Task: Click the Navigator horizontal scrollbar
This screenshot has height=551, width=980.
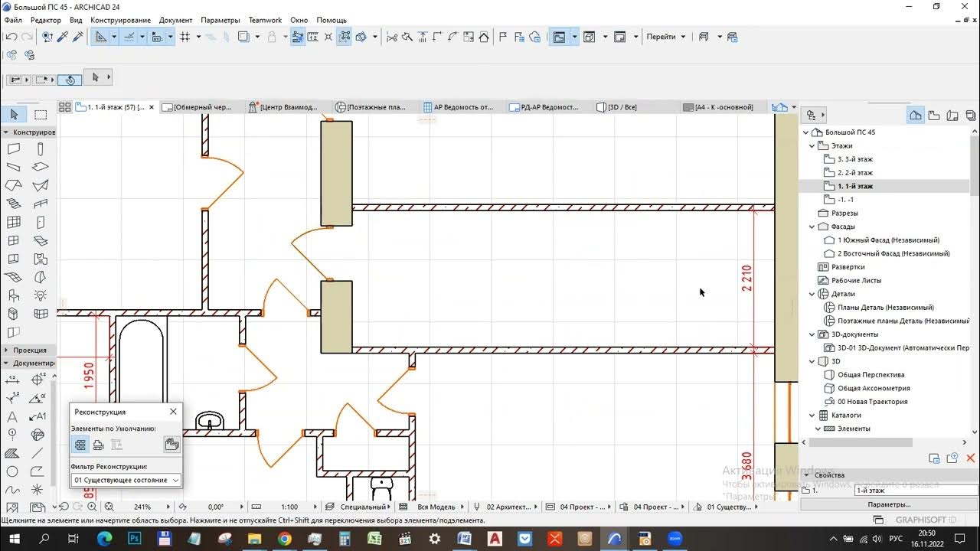Action: point(861,442)
